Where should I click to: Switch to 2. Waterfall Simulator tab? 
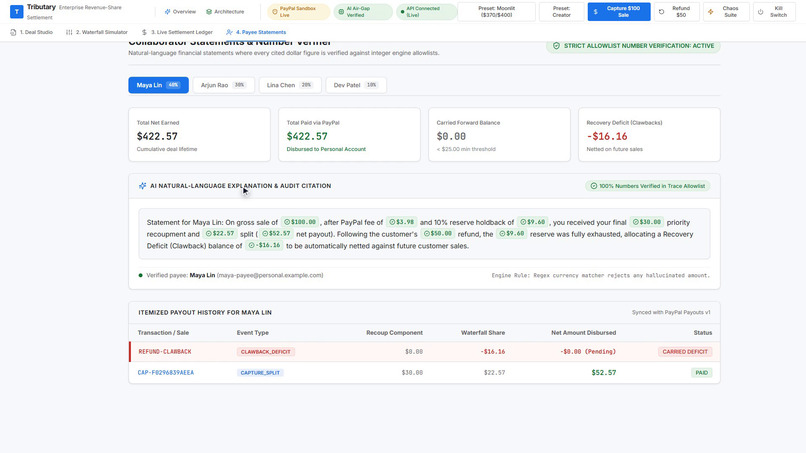pos(97,32)
